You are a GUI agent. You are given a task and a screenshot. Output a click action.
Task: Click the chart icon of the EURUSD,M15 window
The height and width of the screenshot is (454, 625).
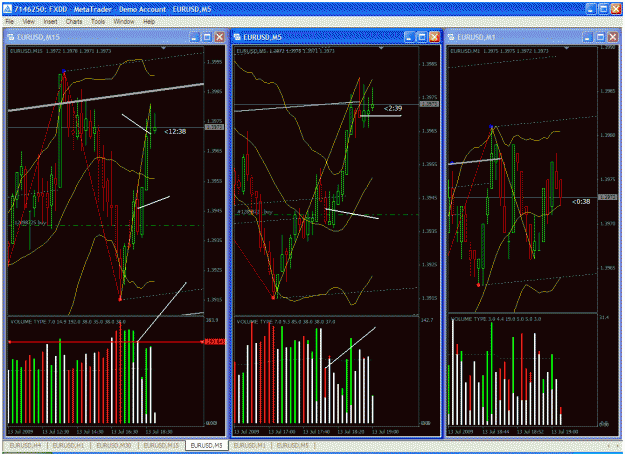tap(10, 37)
